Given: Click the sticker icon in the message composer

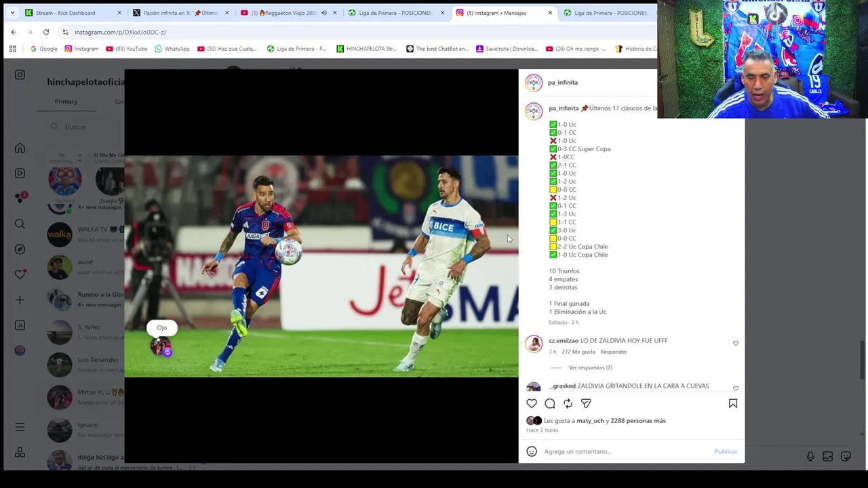Looking at the screenshot, I should coord(846,457).
